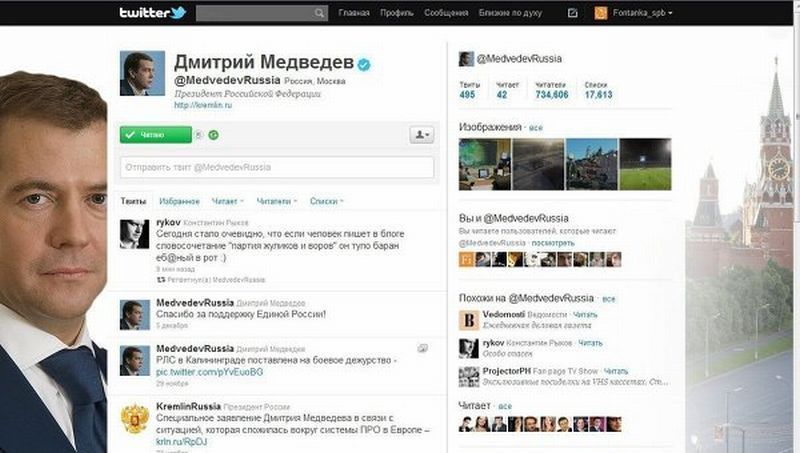800x453 pixels.
Task: Click the green retweets toggle icon
Action: (x=214, y=135)
